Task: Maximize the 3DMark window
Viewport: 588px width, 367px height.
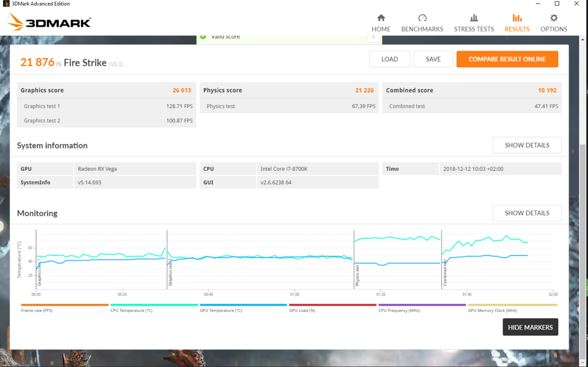Action: coord(557,4)
